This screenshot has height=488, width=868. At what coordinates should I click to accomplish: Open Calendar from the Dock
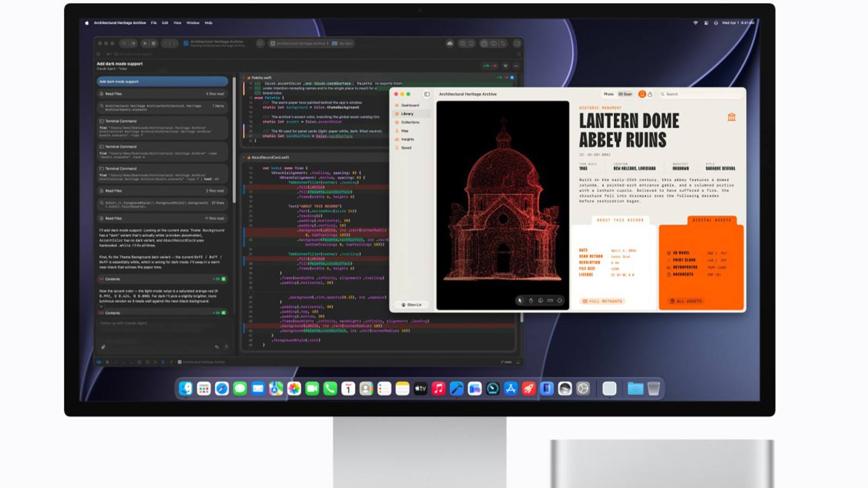pos(348,388)
